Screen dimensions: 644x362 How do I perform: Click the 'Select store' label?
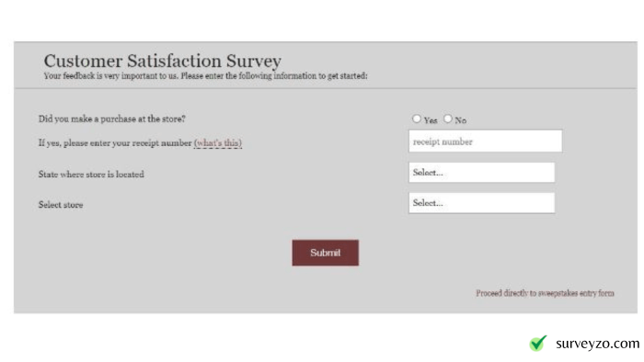click(61, 205)
